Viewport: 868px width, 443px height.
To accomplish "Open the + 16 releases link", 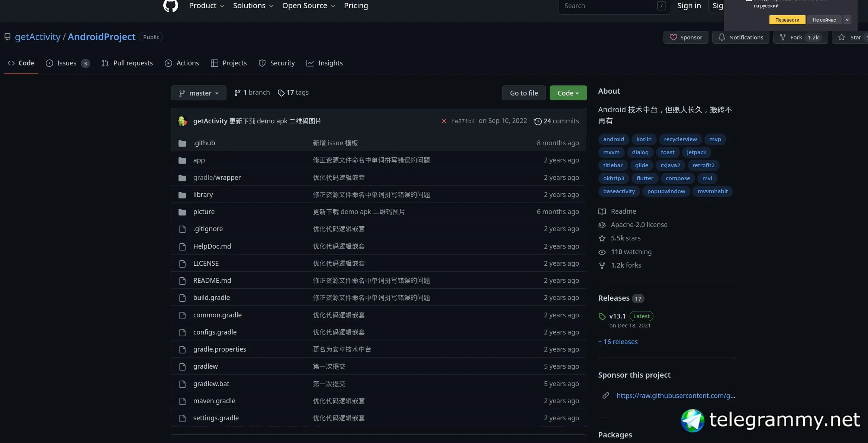I will click(618, 342).
